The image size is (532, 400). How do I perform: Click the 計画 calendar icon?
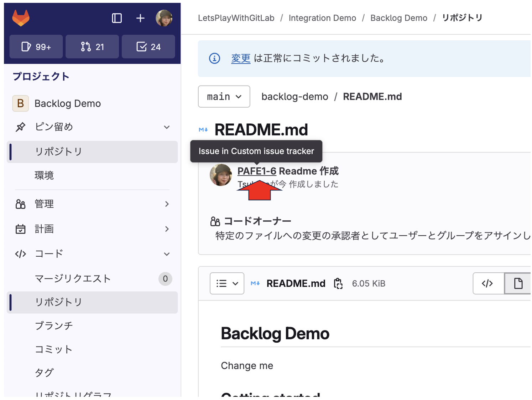[20, 229]
